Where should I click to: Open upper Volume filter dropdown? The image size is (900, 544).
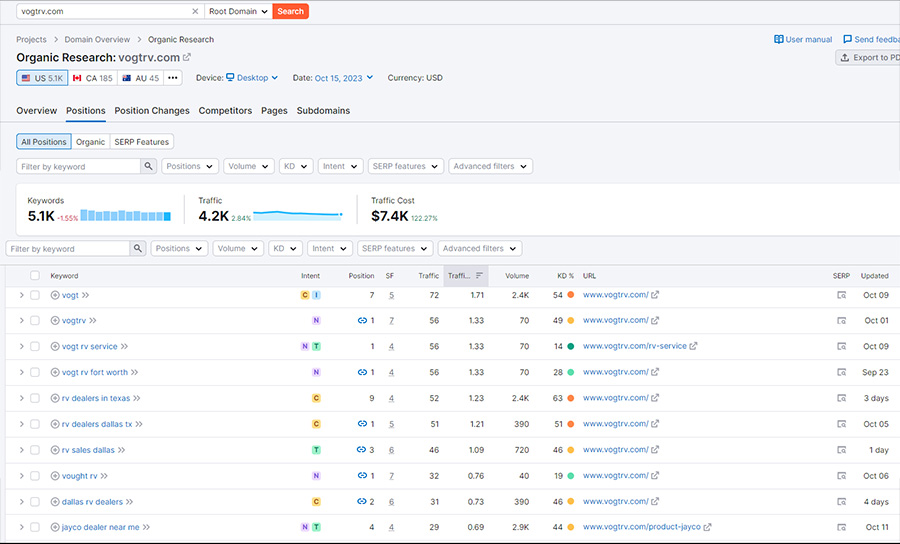(249, 166)
